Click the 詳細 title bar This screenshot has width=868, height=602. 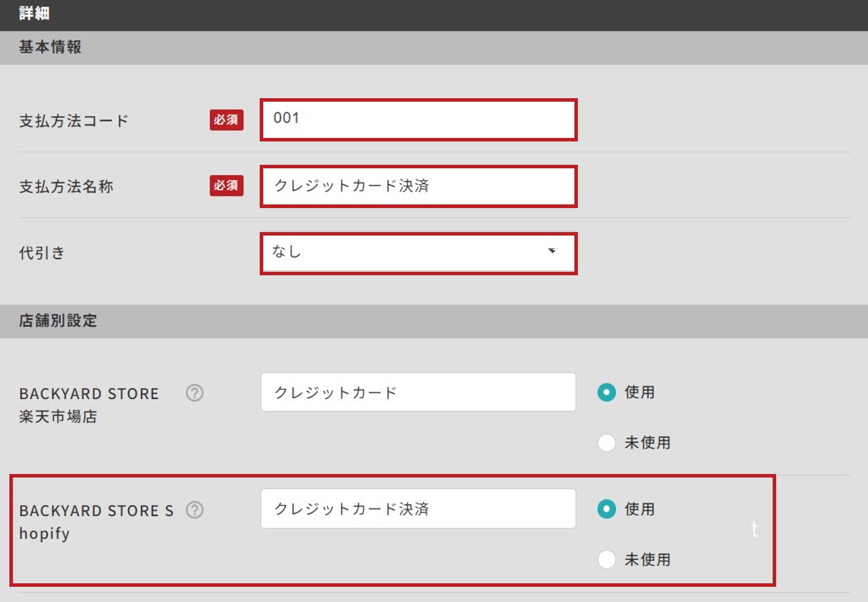(434, 15)
